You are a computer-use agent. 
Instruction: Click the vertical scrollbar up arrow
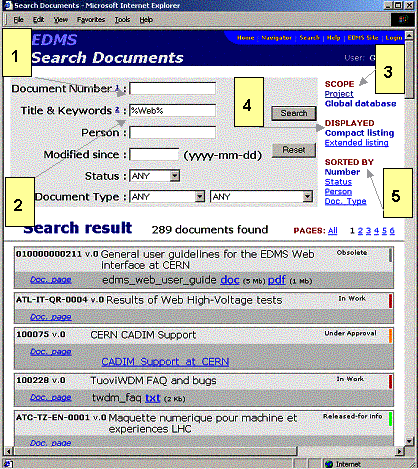(409, 35)
